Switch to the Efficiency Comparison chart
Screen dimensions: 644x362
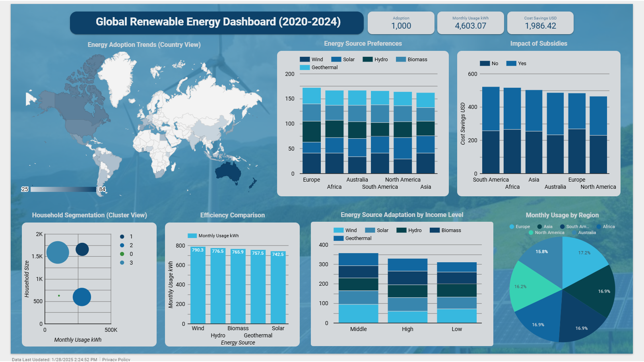[233, 215]
